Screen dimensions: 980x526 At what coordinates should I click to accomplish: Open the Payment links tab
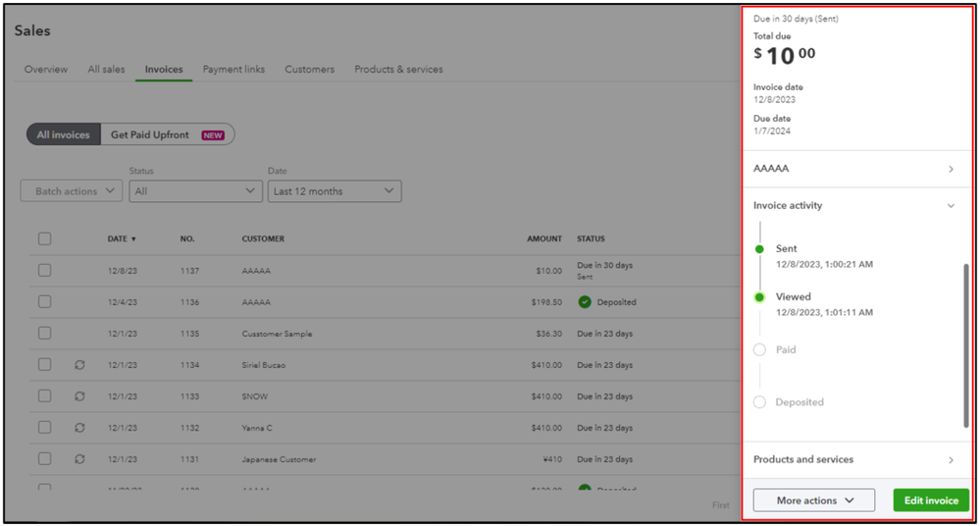(x=233, y=70)
